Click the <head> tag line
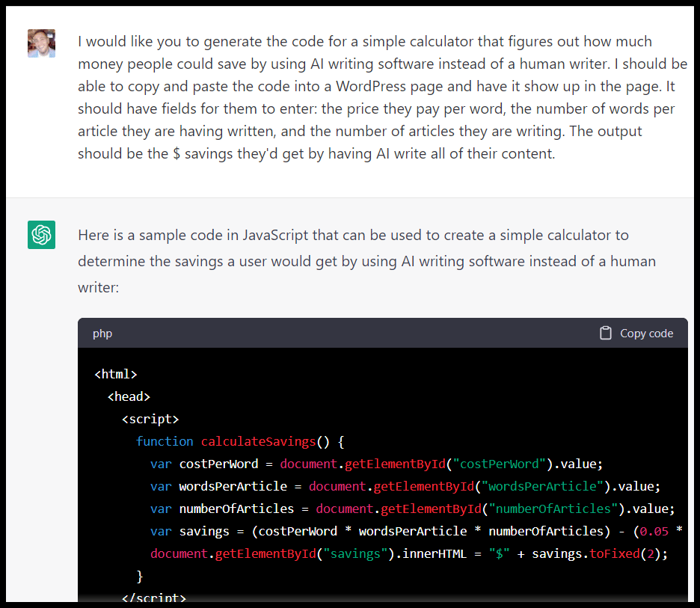 pos(129,396)
